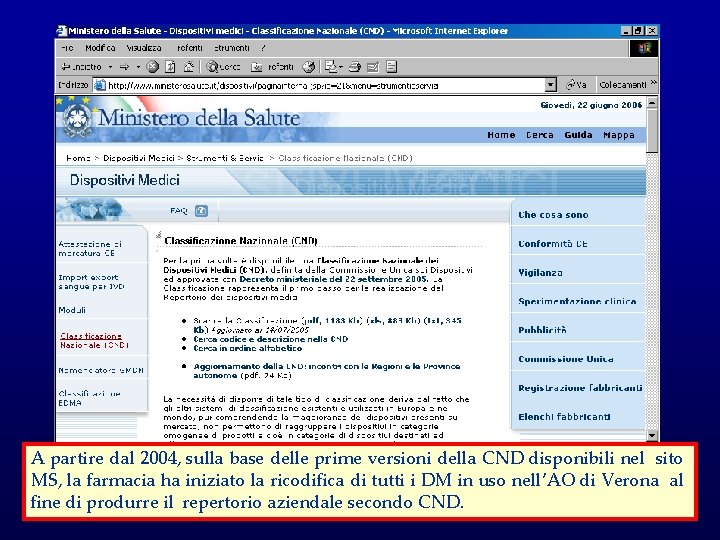This screenshot has width=720, height=540.
Task: Click Mappa in the top site navigation
Action: click(619, 135)
